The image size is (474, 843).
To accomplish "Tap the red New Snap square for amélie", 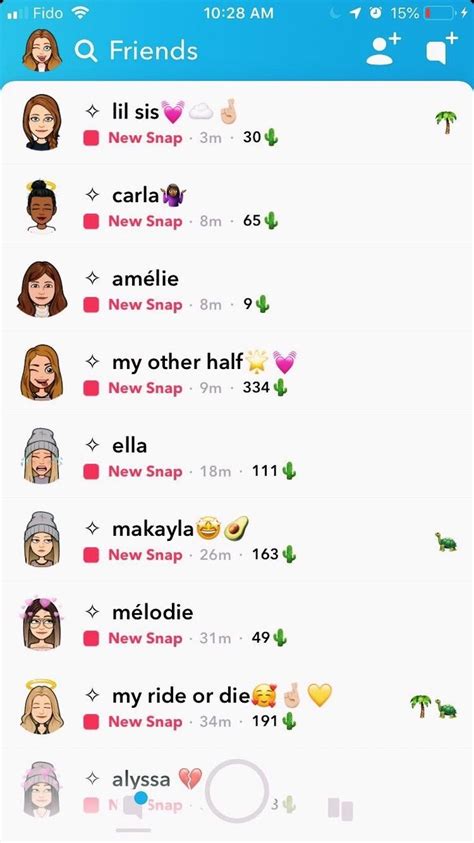I will pyautogui.click(x=91, y=305).
